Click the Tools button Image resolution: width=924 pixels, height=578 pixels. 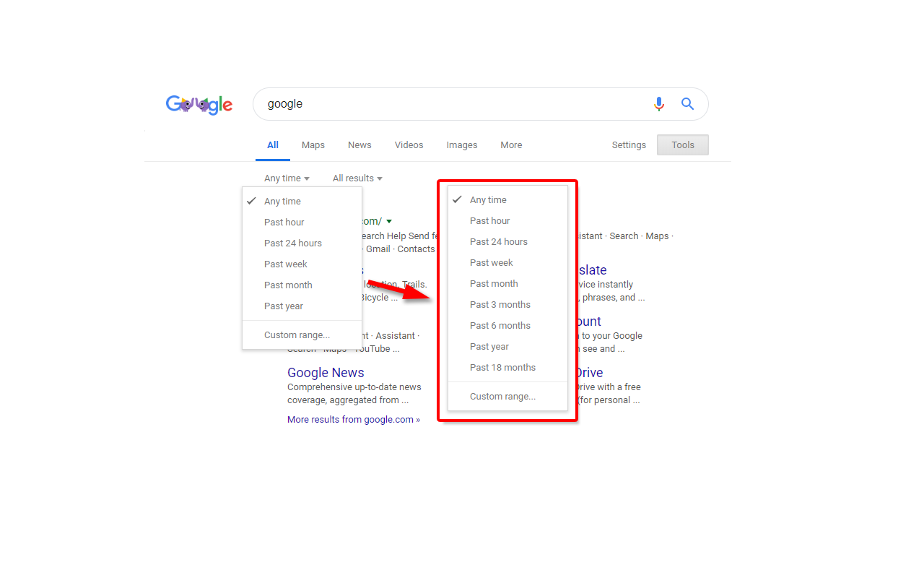pos(682,144)
